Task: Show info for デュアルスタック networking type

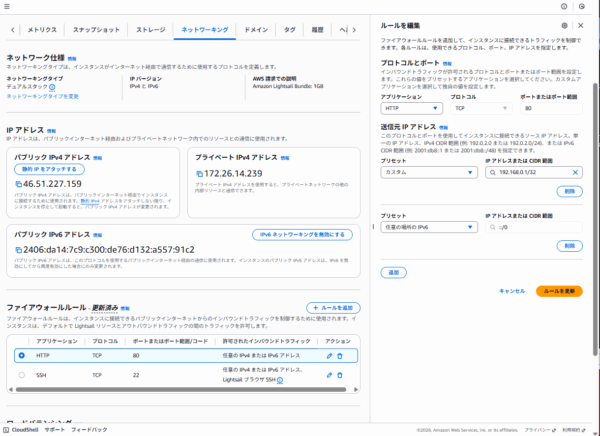Action: (52, 87)
